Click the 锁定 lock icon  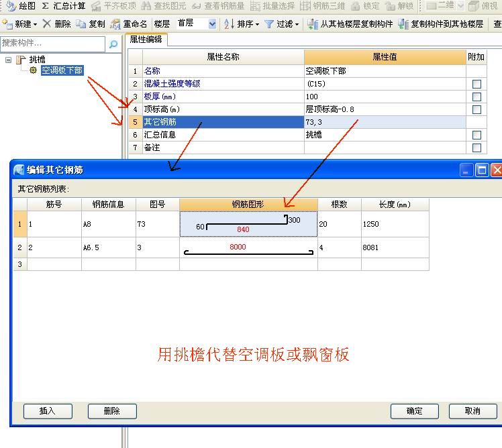(x=355, y=6)
